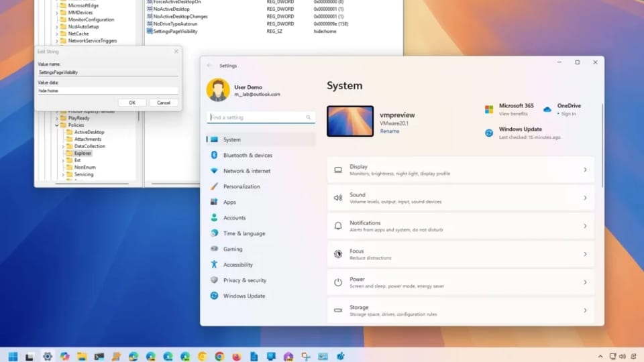This screenshot has height=362, width=644.
Task: Open Task View from the taskbar
Action: click(29, 357)
